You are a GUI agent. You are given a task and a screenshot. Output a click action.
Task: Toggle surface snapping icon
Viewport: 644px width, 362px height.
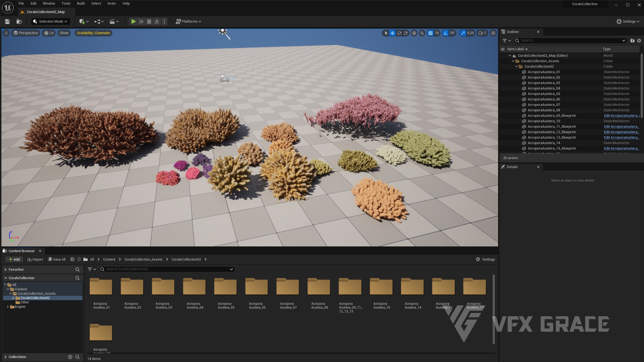422,33
